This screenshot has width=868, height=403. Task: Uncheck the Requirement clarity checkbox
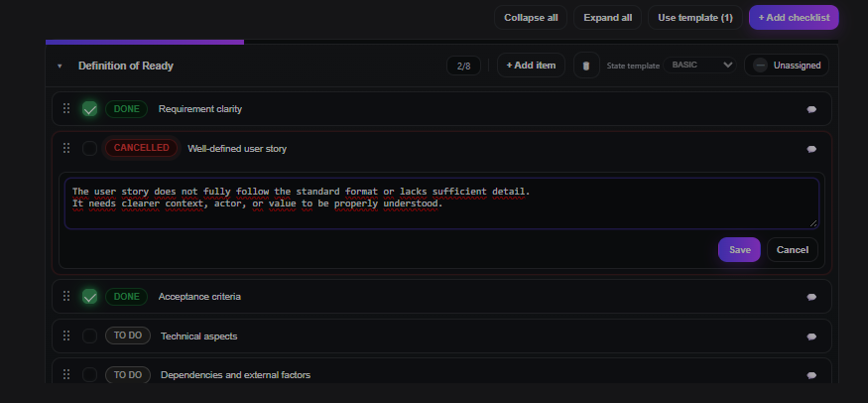point(90,109)
